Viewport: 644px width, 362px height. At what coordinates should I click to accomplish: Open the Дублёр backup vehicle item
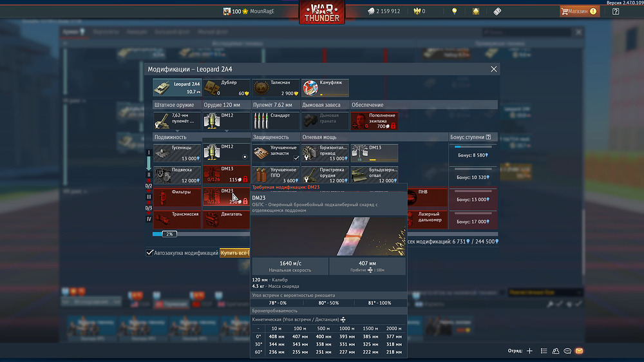point(226,88)
